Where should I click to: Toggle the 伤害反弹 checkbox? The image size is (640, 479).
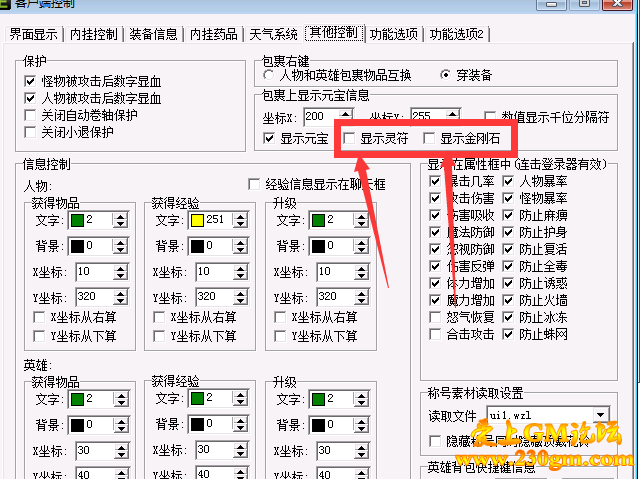click(x=435, y=266)
